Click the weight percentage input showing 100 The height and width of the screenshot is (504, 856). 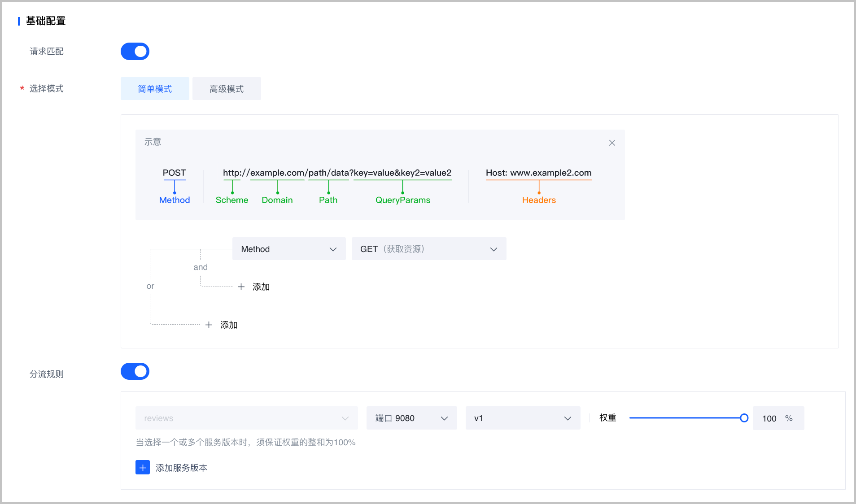click(x=770, y=418)
